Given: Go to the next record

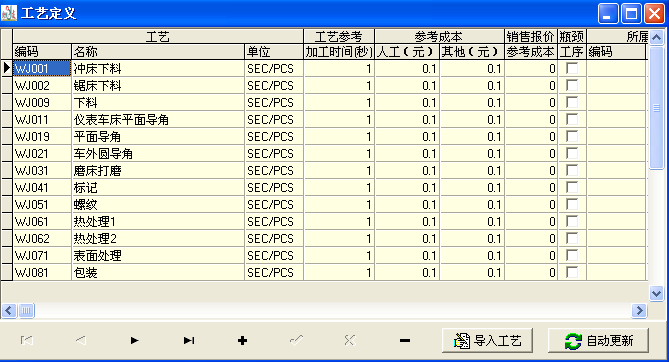Looking at the screenshot, I should point(134,340).
